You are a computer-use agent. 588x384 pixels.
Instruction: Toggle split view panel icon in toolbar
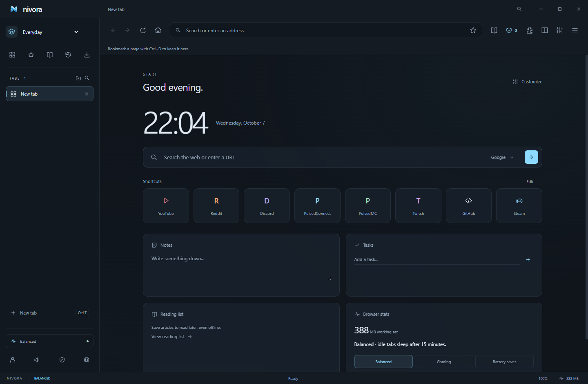point(545,30)
